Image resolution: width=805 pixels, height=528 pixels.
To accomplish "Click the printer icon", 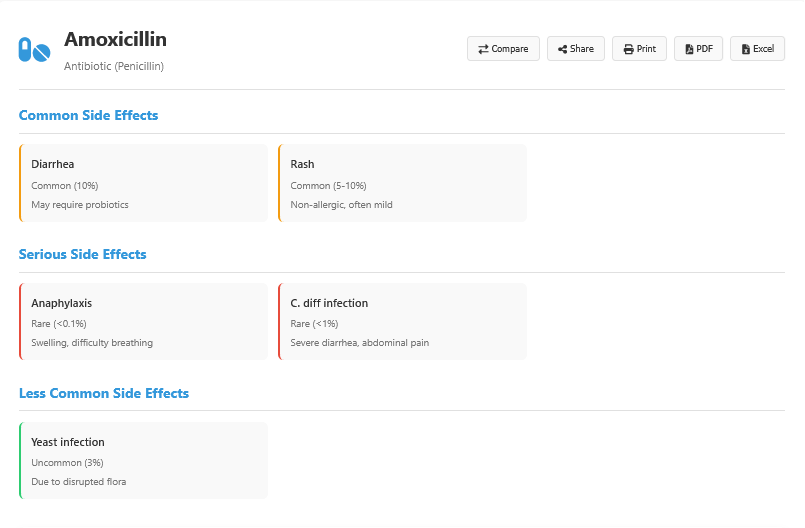I will click(628, 49).
